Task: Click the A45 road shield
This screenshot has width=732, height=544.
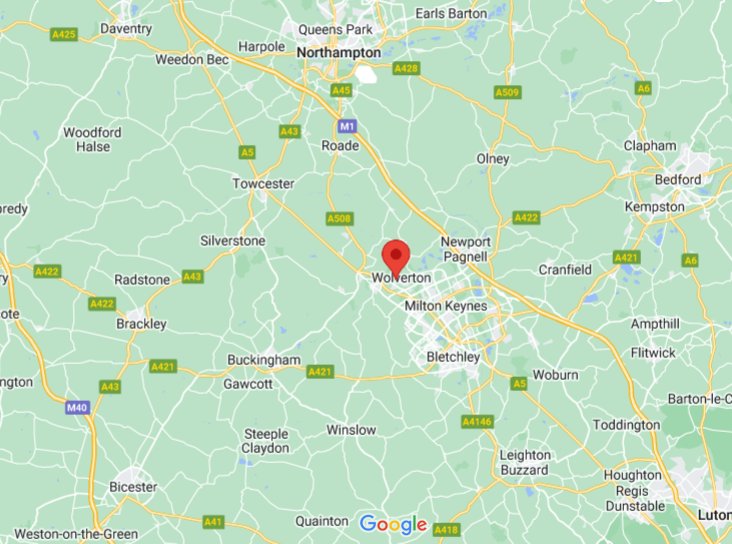Action: (x=341, y=90)
